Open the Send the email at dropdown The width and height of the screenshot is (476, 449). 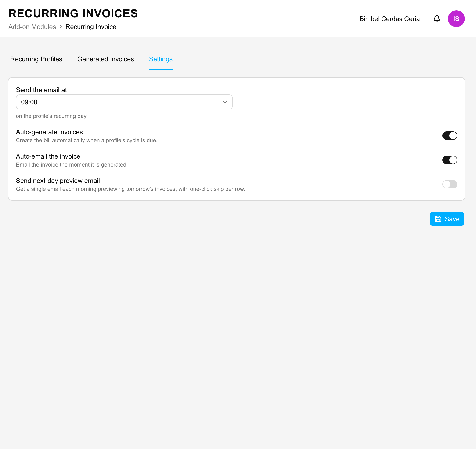[124, 102]
